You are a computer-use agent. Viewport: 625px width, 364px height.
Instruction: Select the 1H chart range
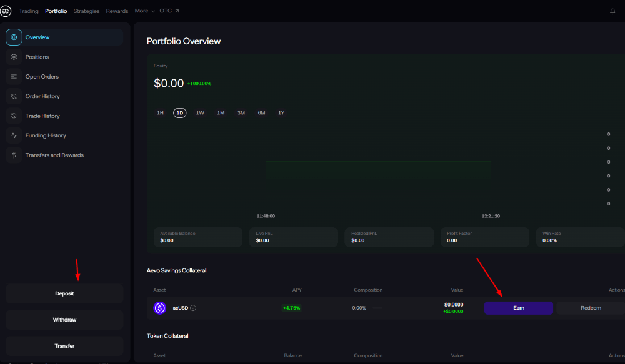160,113
